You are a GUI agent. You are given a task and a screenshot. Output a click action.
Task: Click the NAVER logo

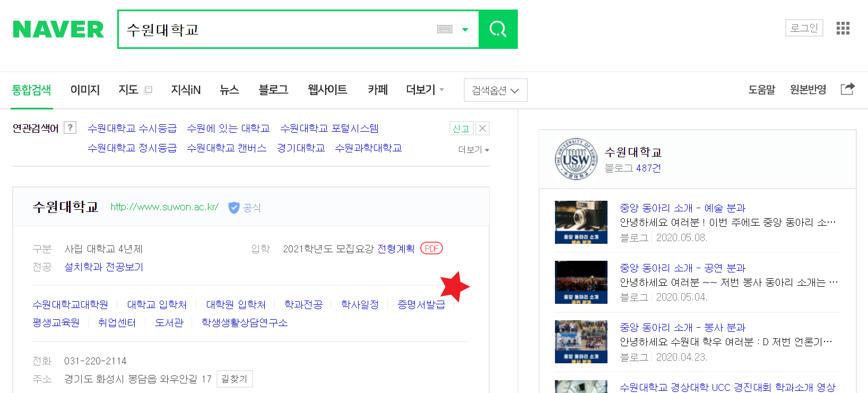click(x=58, y=29)
